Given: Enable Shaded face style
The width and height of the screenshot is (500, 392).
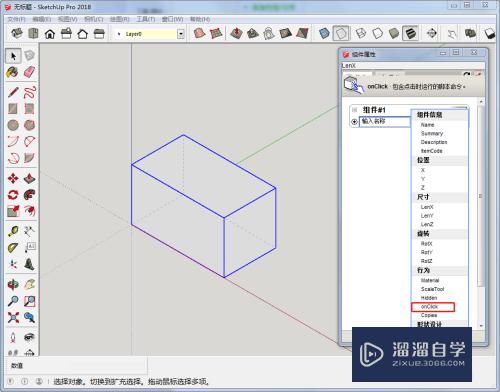Looking at the screenshot, I should [x=394, y=33].
